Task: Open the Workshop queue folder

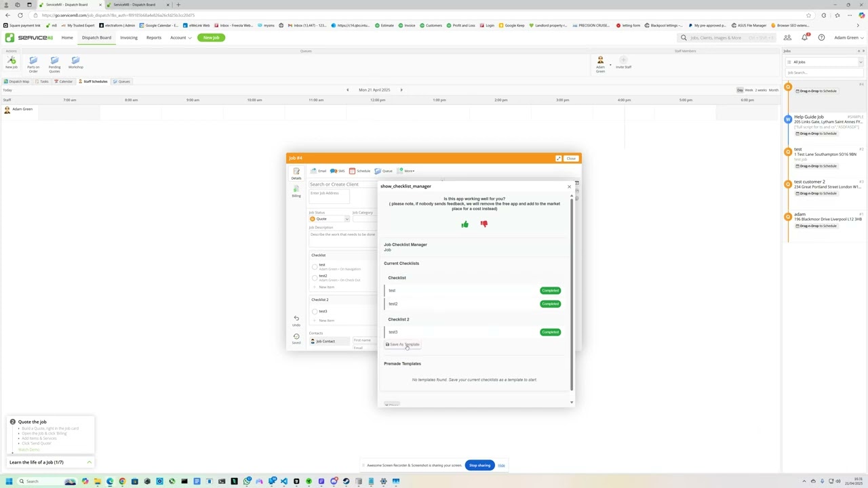Action: (x=75, y=60)
